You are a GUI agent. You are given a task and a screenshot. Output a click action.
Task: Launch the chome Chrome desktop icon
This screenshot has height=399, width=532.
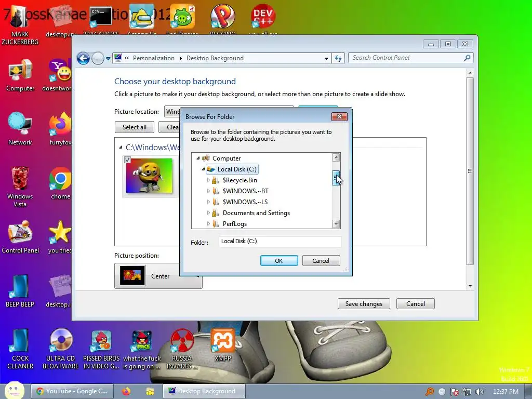(60, 183)
